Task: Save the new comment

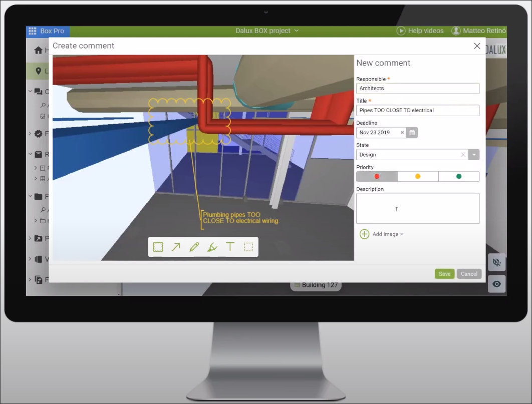Action: pyautogui.click(x=444, y=274)
